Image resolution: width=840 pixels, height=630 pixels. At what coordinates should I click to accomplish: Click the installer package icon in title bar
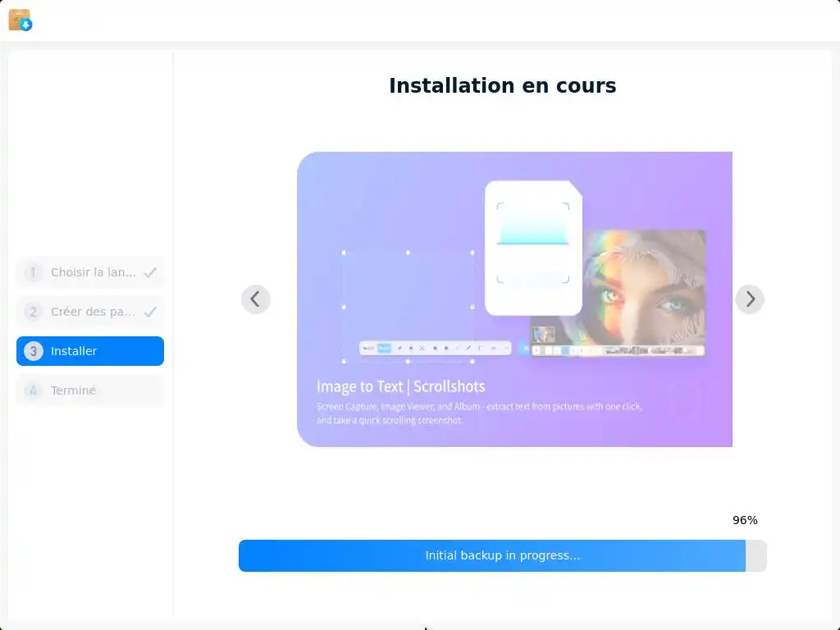click(21, 21)
